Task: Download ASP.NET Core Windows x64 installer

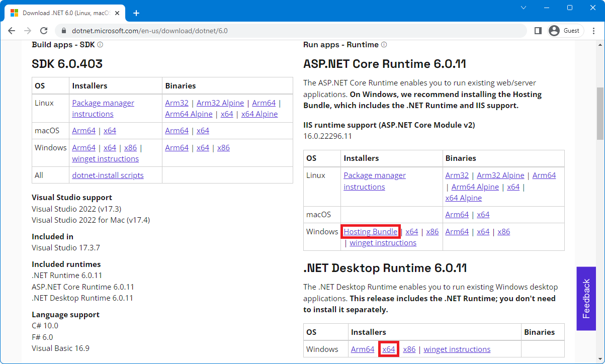Action: (411, 231)
